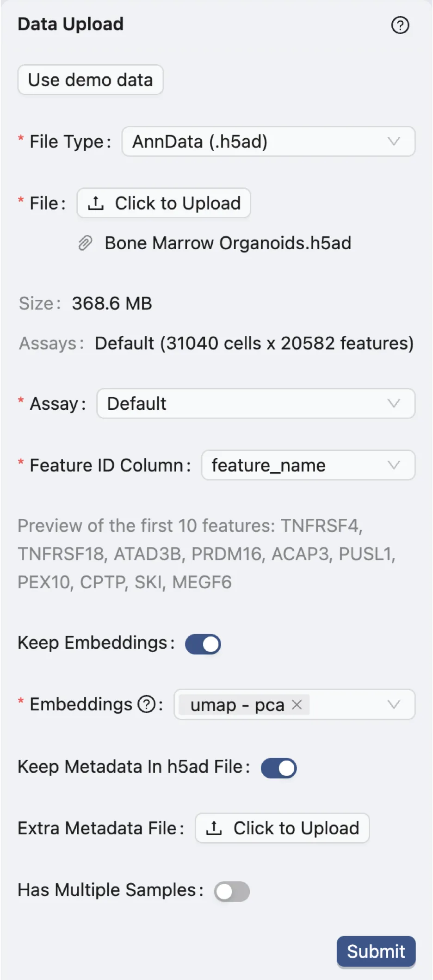Disable the Keep Embeddings toggle
Viewport: 433px width, 980px height.
202,643
